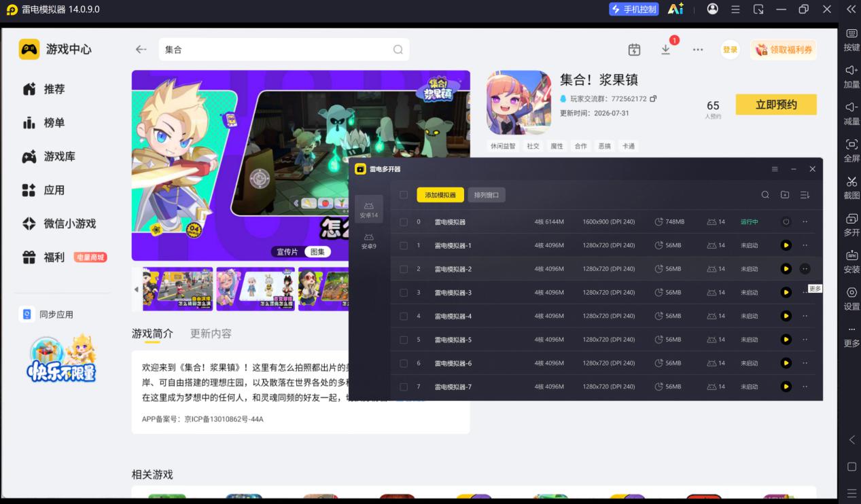Open the more options menu for running 雷电模拟器
Image resolution: width=861 pixels, height=504 pixels.
pyautogui.click(x=805, y=221)
